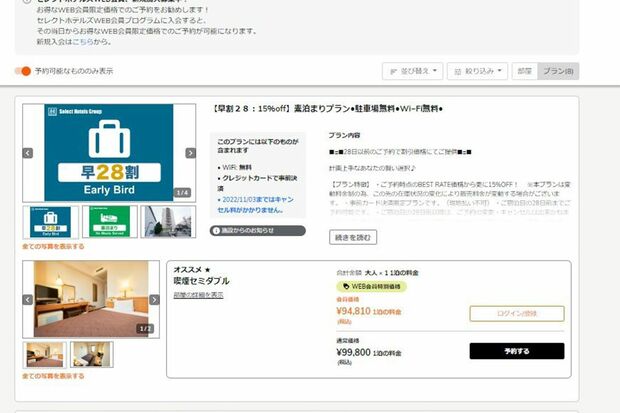Image resolution: width=620 pixels, height=413 pixels.
Task: Click the main smoking semi-double room photo
Action: [x=91, y=299]
